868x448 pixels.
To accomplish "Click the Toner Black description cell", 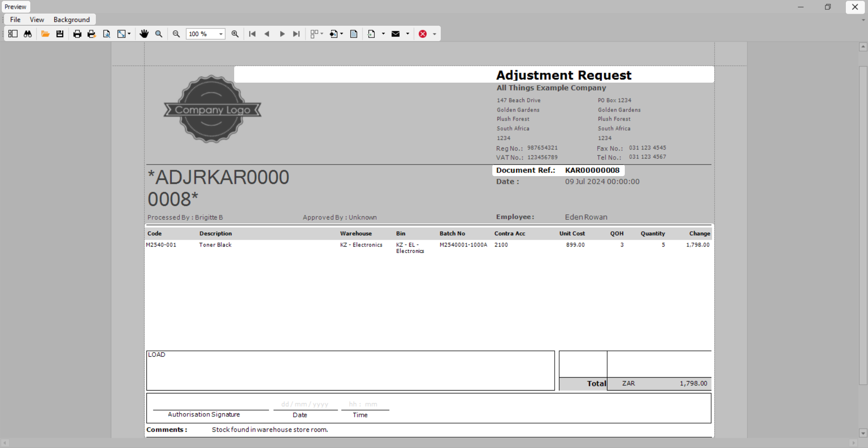I will point(215,245).
